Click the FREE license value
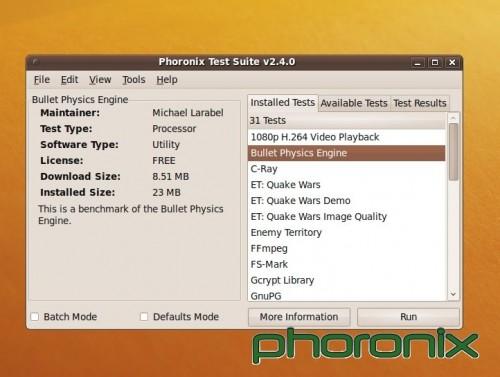The image size is (500, 377). click(164, 161)
